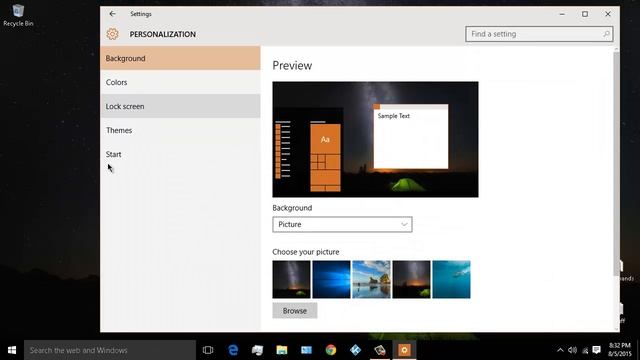This screenshot has width=640, height=360.
Task: Click the search magnifier in Find a setting
Action: click(x=606, y=34)
